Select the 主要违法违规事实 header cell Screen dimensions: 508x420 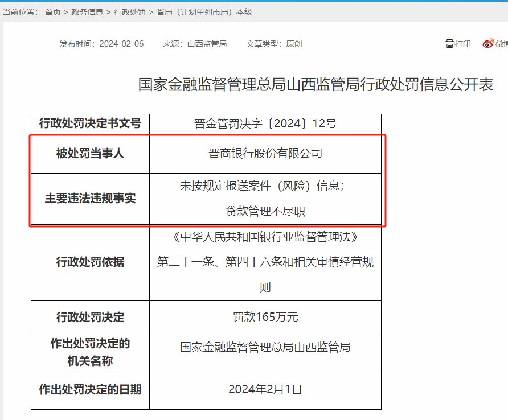coord(90,199)
